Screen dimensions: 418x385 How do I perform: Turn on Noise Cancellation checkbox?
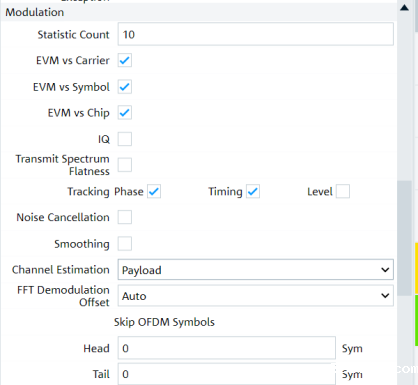[x=125, y=217]
